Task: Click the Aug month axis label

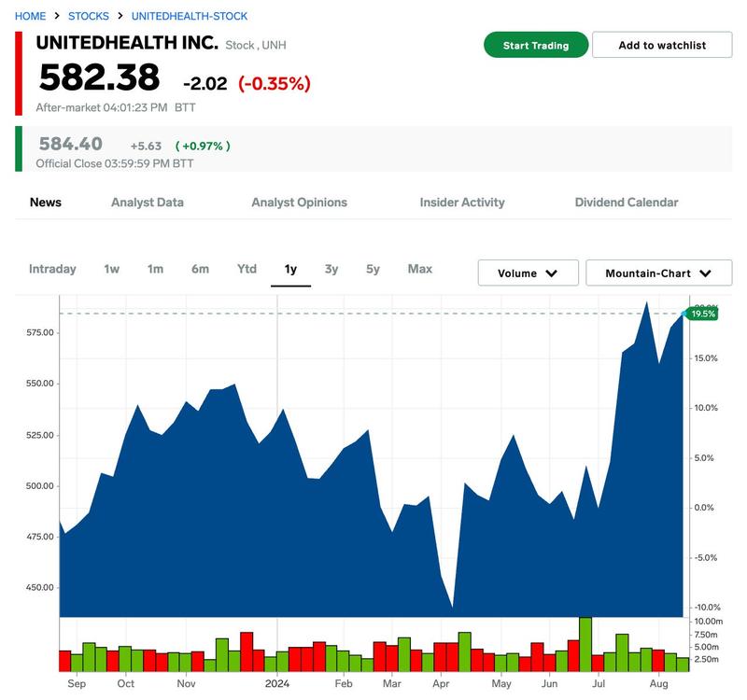Action: (x=659, y=683)
